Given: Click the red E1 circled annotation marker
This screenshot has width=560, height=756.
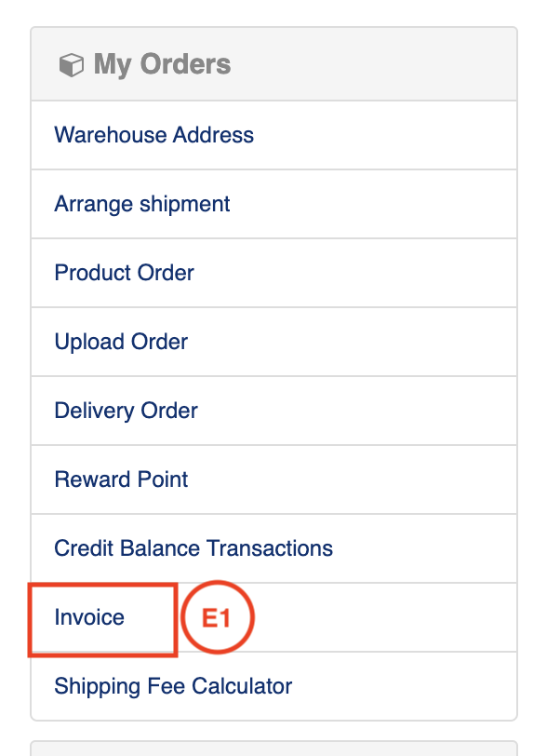Looking at the screenshot, I should [218, 617].
